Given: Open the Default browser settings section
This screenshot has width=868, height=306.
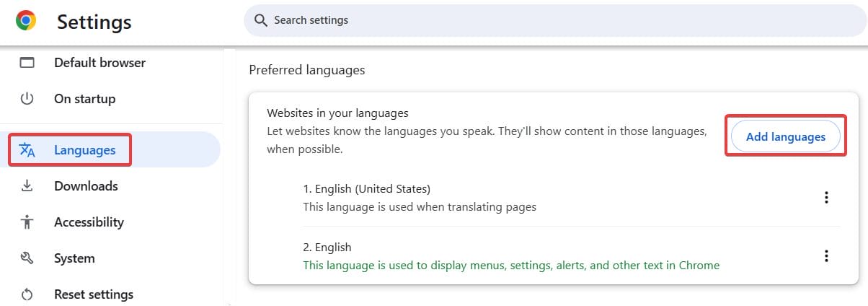Looking at the screenshot, I should coord(99,63).
